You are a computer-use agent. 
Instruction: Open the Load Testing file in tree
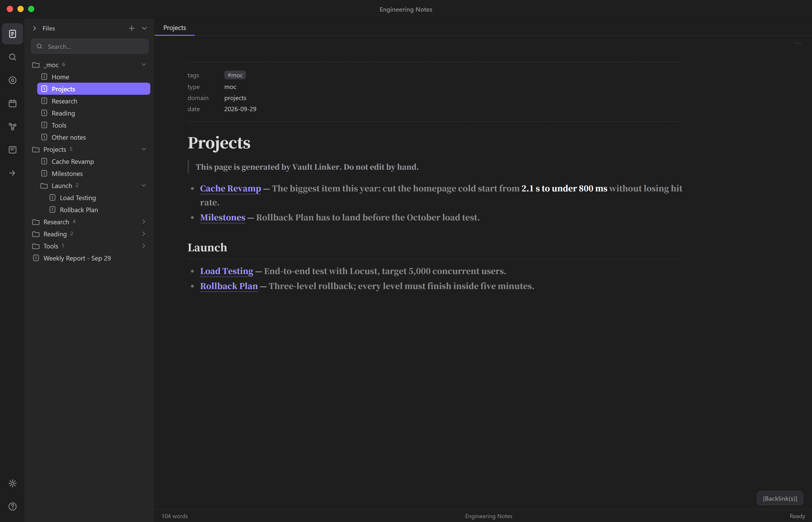pos(98,198)
